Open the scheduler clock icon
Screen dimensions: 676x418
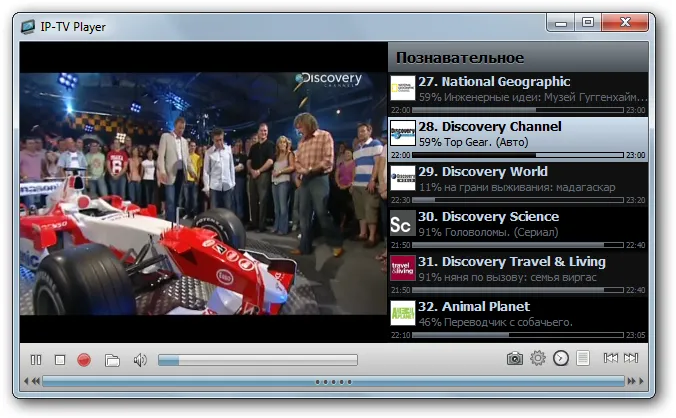click(560, 358)
